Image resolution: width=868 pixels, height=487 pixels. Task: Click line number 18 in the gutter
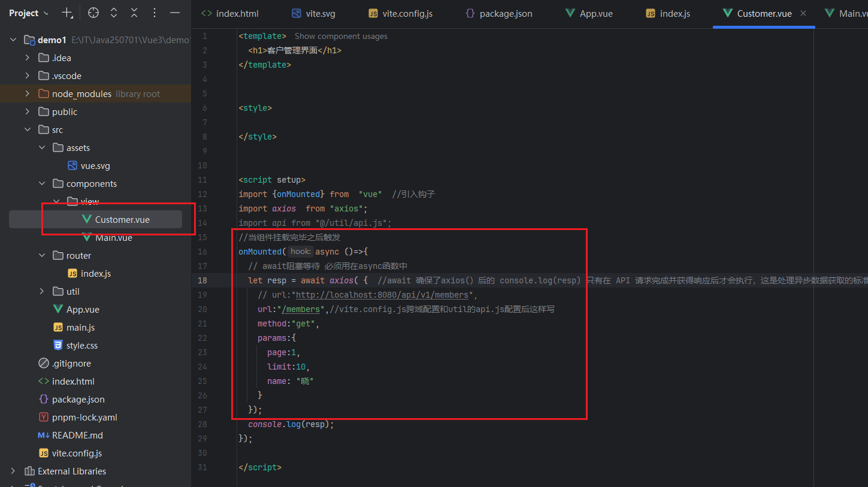[202, 280]
